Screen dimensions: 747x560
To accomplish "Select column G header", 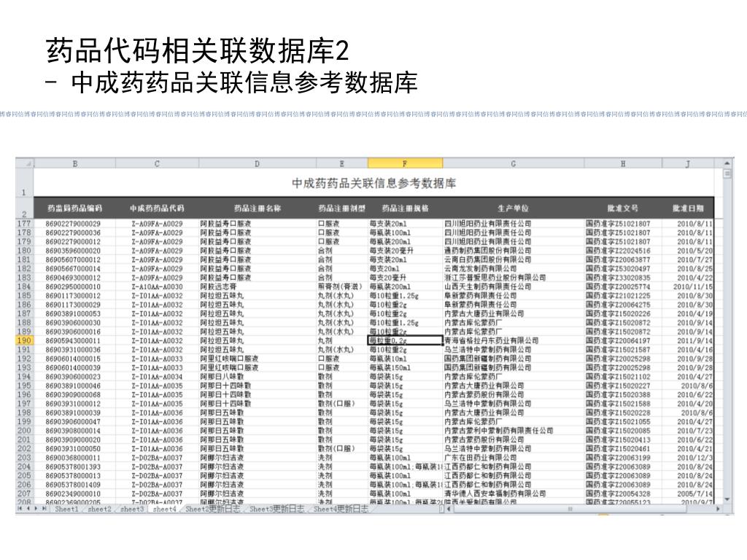I will tap(513, 163).
